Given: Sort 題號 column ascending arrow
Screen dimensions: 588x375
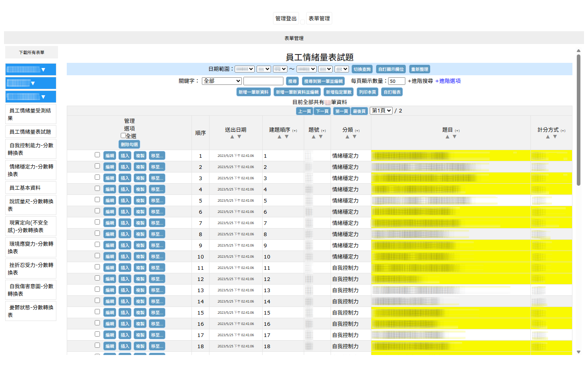Looking at the screenshot, I should [x=314, y=137].
